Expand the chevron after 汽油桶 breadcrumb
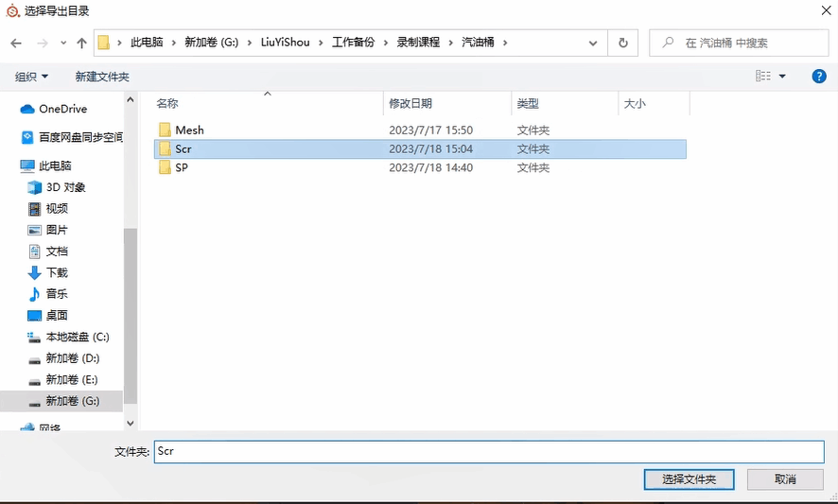Image resolution: width=838 pixels, height=504 pixels. [504, 43]
